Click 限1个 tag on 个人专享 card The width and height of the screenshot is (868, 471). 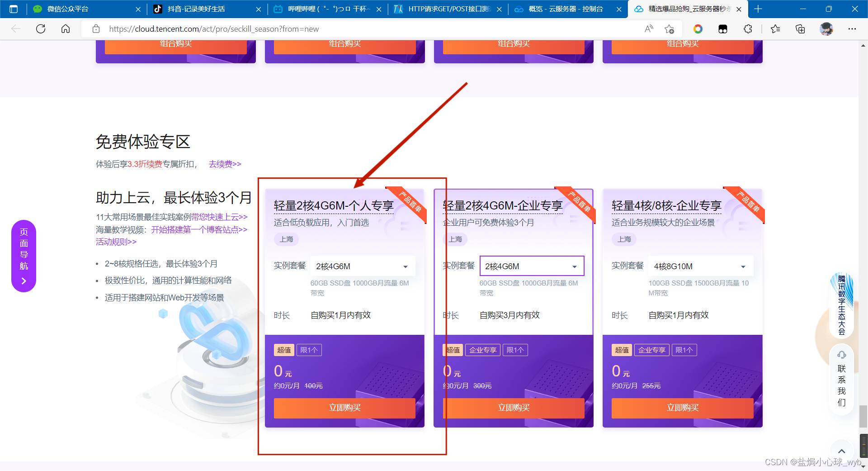pyautogui.click(x=309, y=350)
